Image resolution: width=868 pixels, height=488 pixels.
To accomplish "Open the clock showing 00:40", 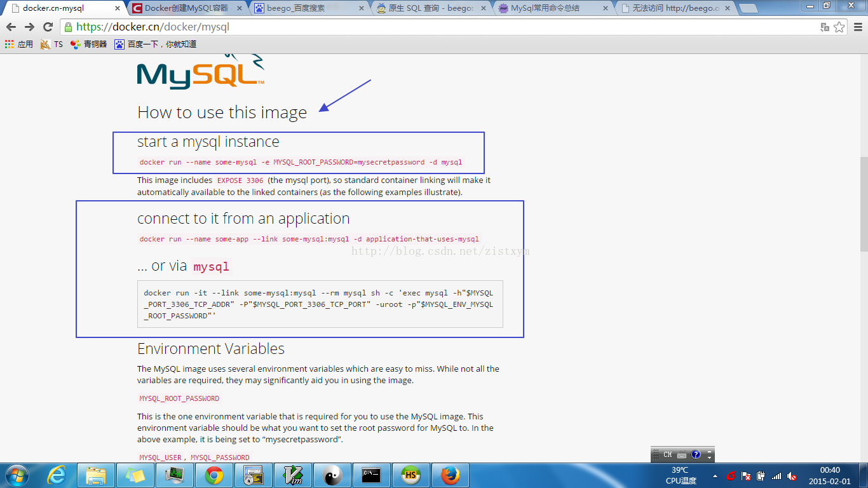I will point(830,475).
